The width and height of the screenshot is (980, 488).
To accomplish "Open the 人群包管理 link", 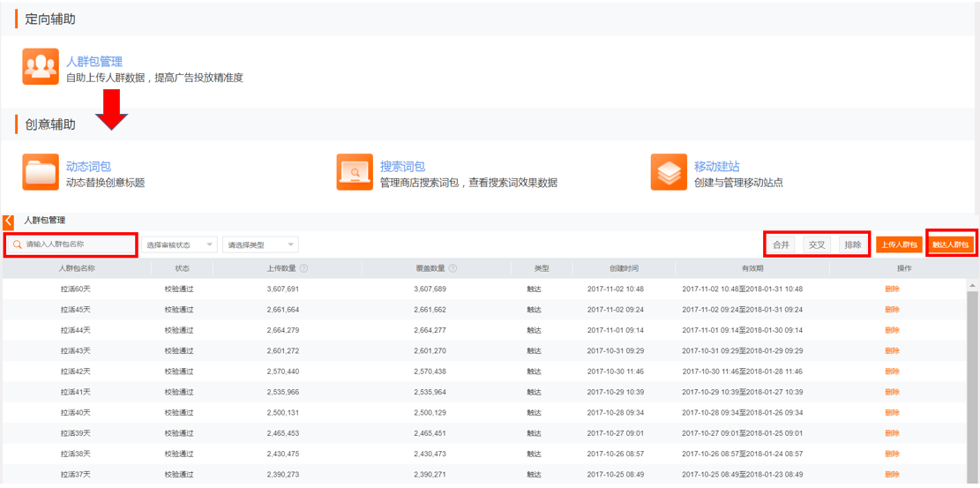I will pyautogui.click(x=94, y=62).
